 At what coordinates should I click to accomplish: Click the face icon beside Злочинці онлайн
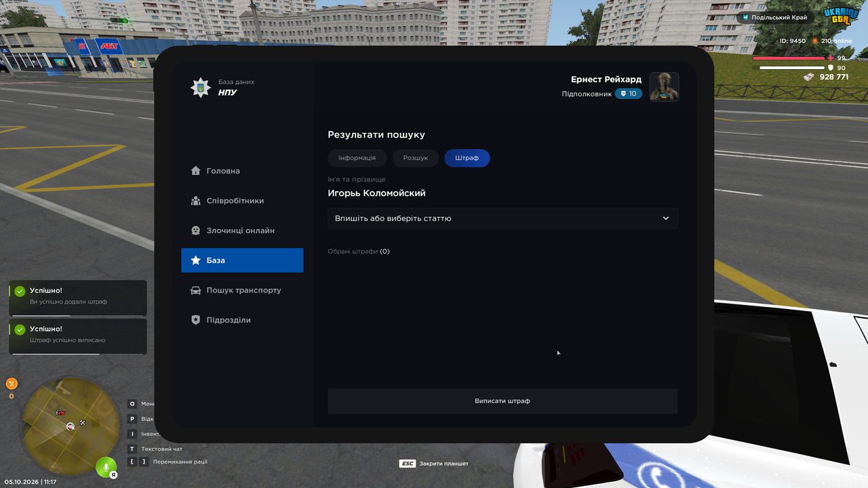click(x=196, y=230)
